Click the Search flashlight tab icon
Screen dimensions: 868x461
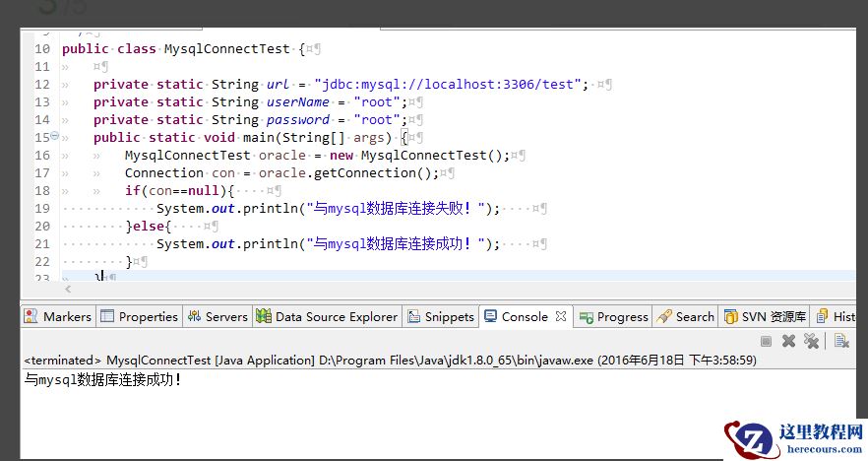point(664,316)
